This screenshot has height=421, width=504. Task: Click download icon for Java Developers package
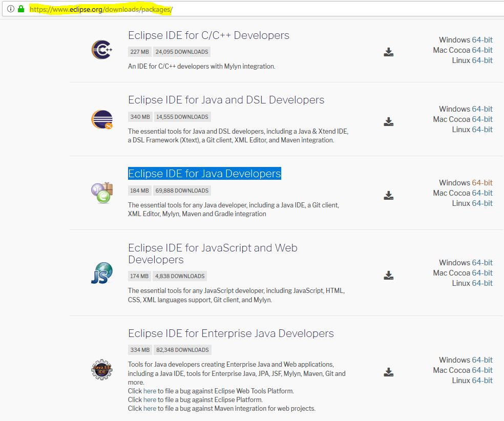coord(389,195)
